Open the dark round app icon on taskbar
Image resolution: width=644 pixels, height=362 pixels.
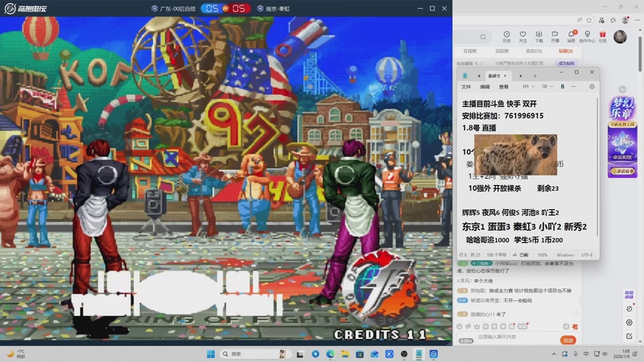(x=404, y=354)
